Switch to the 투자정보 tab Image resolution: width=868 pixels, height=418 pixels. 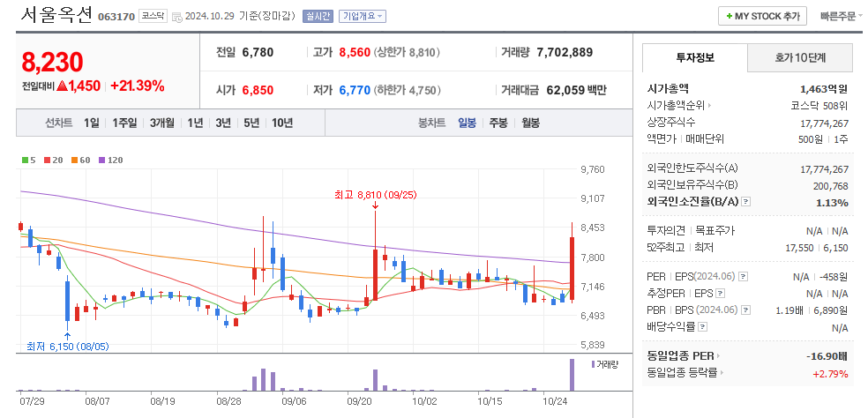click(x=695, y=57)
